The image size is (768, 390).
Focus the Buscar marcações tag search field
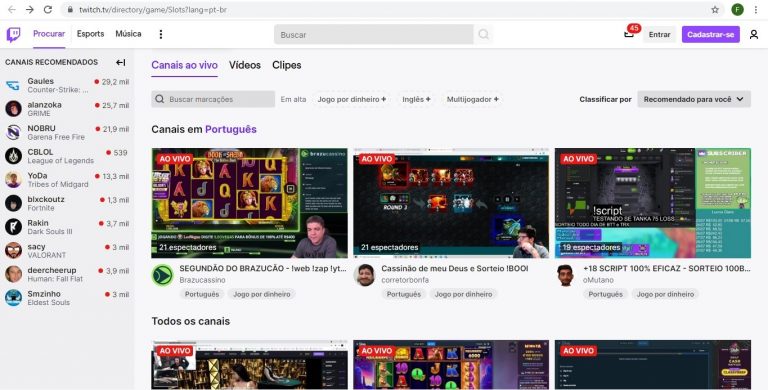213,99
